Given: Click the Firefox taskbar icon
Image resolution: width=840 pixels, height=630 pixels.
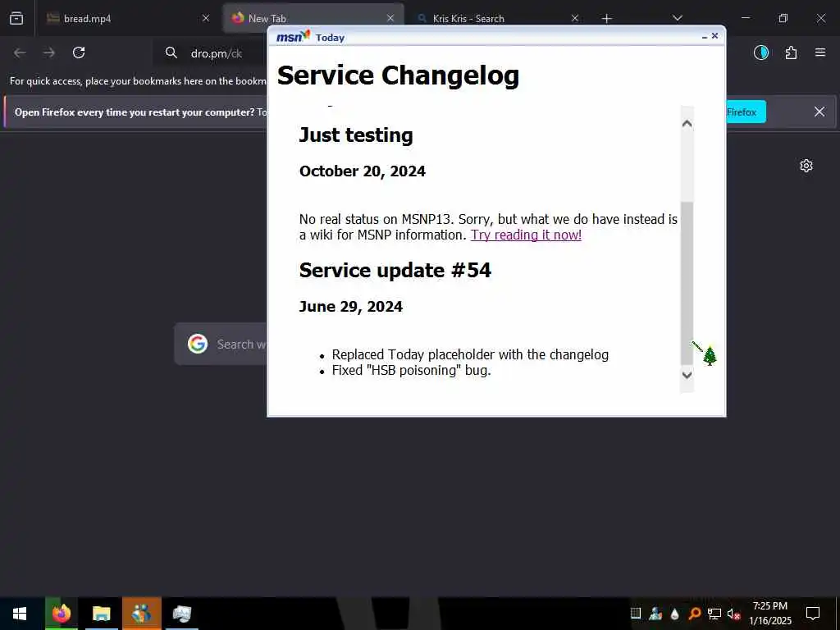Looking at the screenshot, I should (62, 614).
